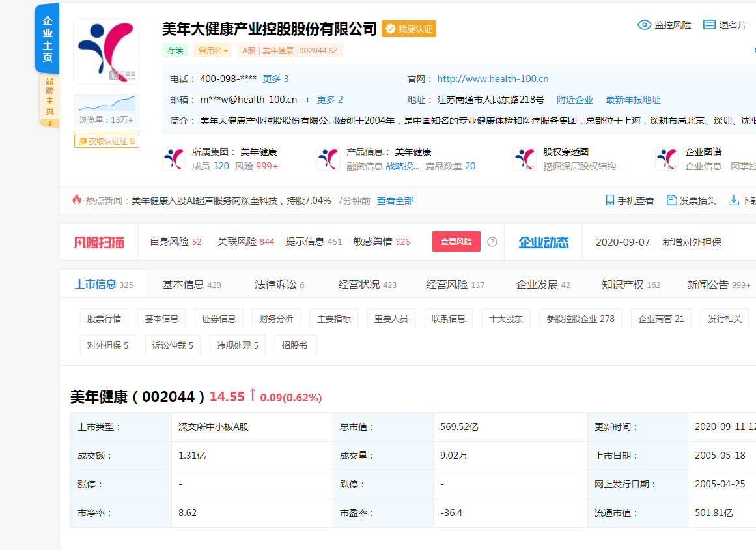
Task: Click the 发票抬头 save icon
Action: (x=671, y=200)
